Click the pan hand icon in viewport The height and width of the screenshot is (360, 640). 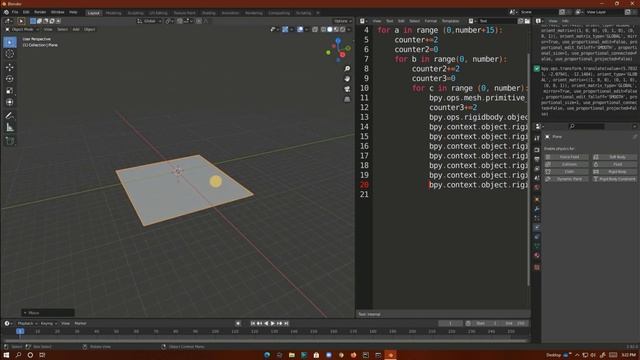tap(347, 78)
